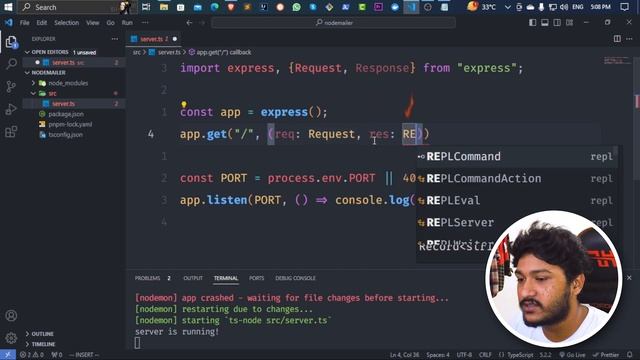Open File Explorer from the taskbar
This screenshot has width=640, height=360.
(164, 7)
